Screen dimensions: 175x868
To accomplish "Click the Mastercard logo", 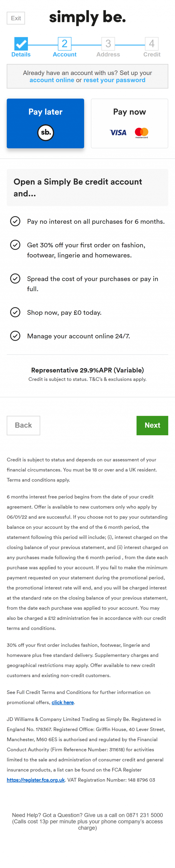I will (142, 133).
